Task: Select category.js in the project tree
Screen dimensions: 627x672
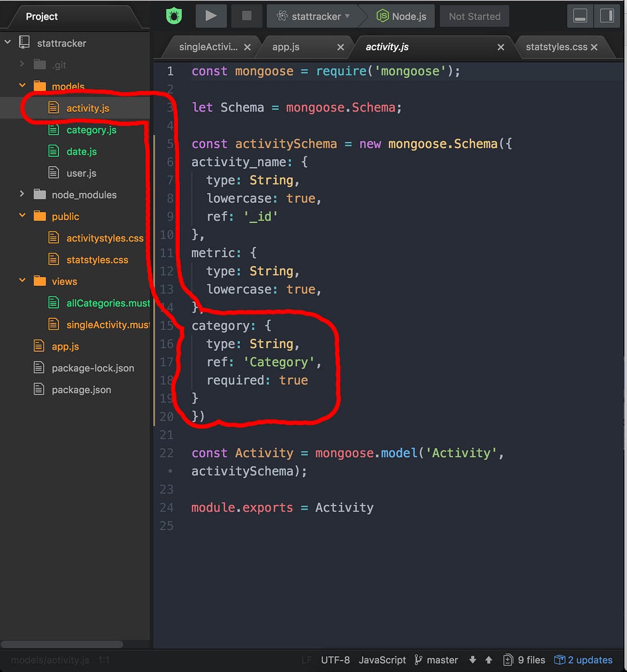Action: pyautogui.click(x=92, y=130)
